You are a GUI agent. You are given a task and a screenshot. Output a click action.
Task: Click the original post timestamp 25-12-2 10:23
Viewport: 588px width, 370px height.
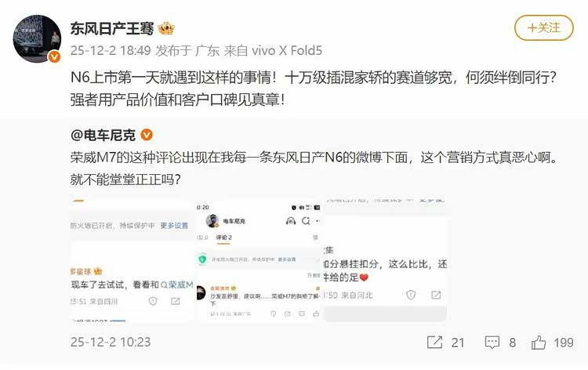click(x=111, y=342)
